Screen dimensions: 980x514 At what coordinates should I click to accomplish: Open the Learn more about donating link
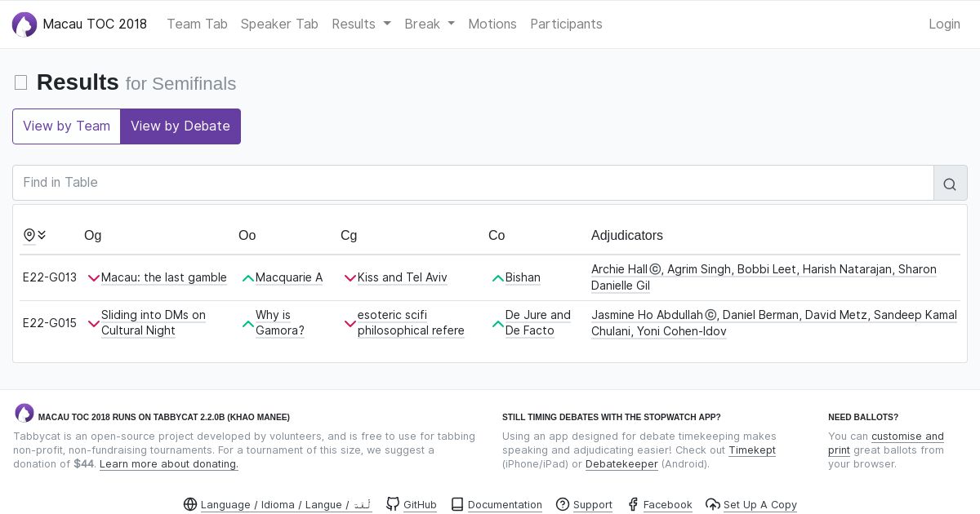169,464
